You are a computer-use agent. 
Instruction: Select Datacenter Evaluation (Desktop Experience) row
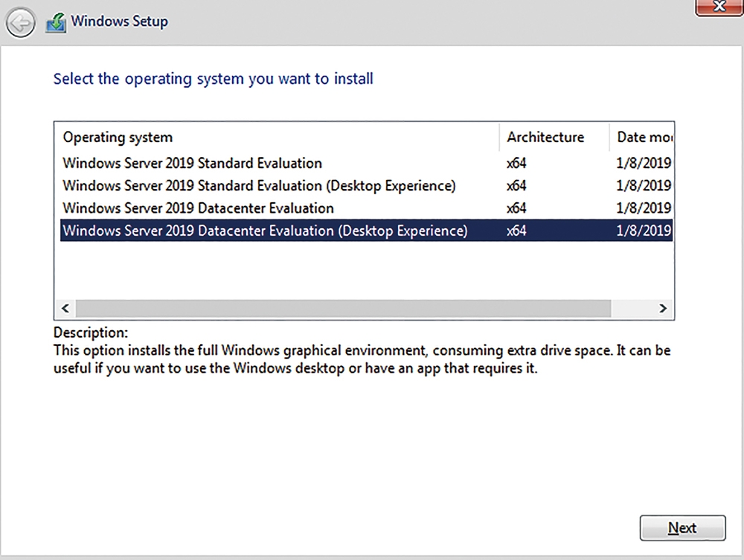[366, 231]
